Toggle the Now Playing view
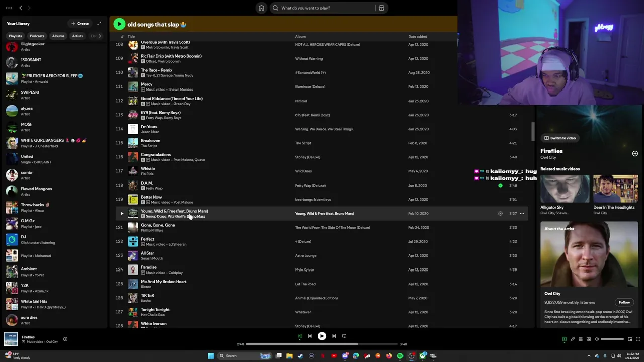The width and height of the screenshot is (644, 362). [x=564, y=339]
